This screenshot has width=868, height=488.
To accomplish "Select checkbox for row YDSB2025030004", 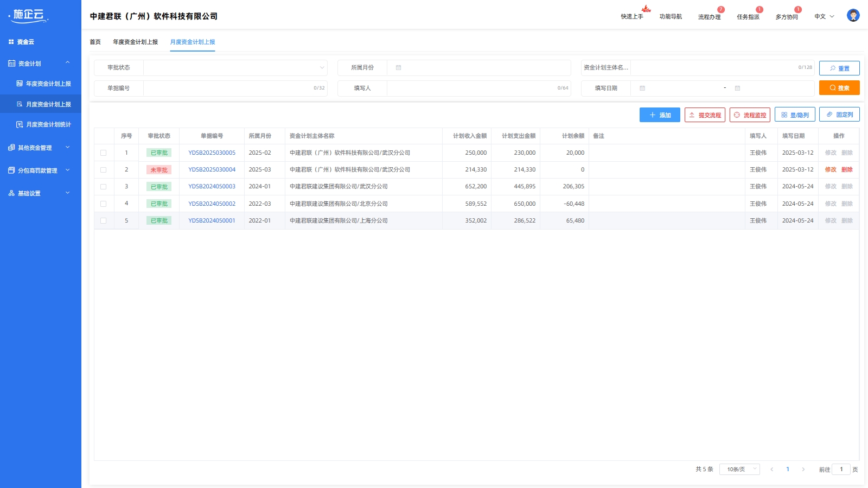I will [x=103, y=170].
